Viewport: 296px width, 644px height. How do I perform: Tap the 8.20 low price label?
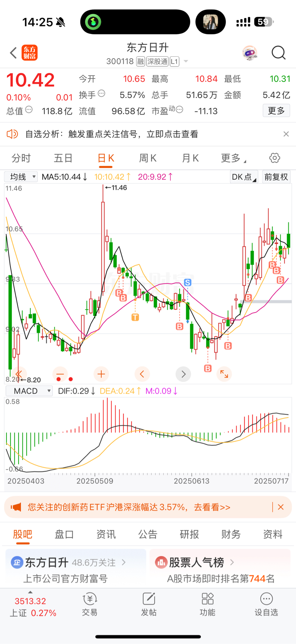[30, 380]
